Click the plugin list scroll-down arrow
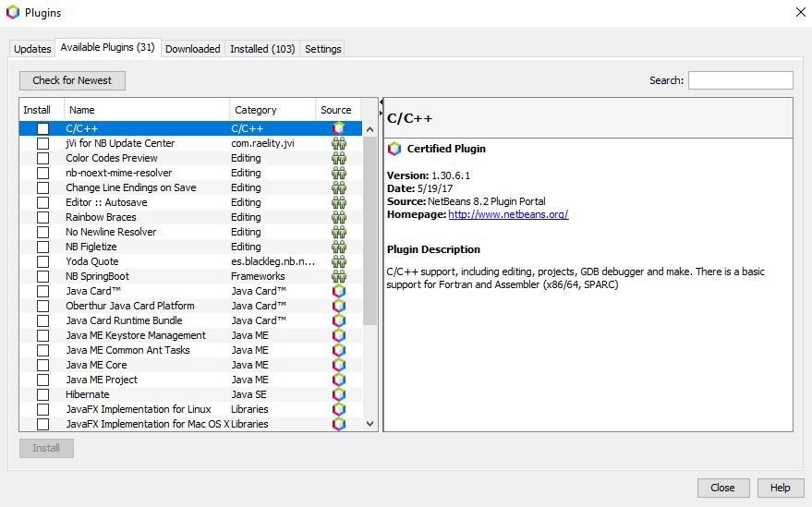 tap(370, 424)
